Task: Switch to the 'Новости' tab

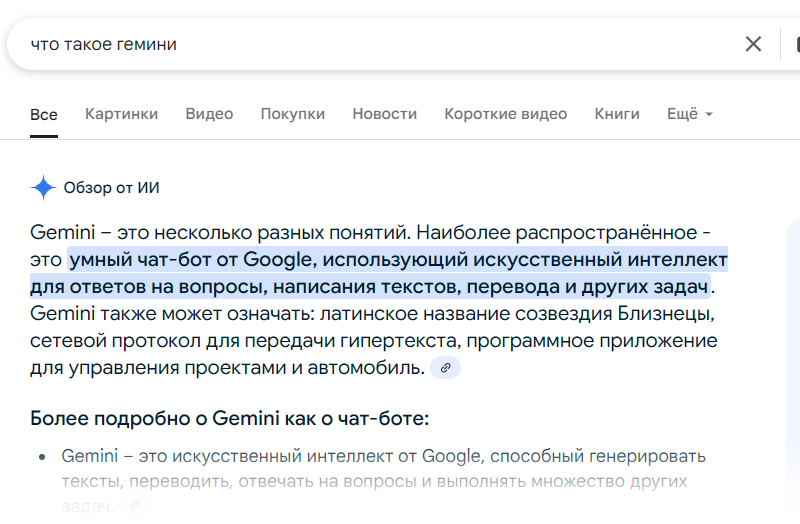Action: (x=384, y=114)
